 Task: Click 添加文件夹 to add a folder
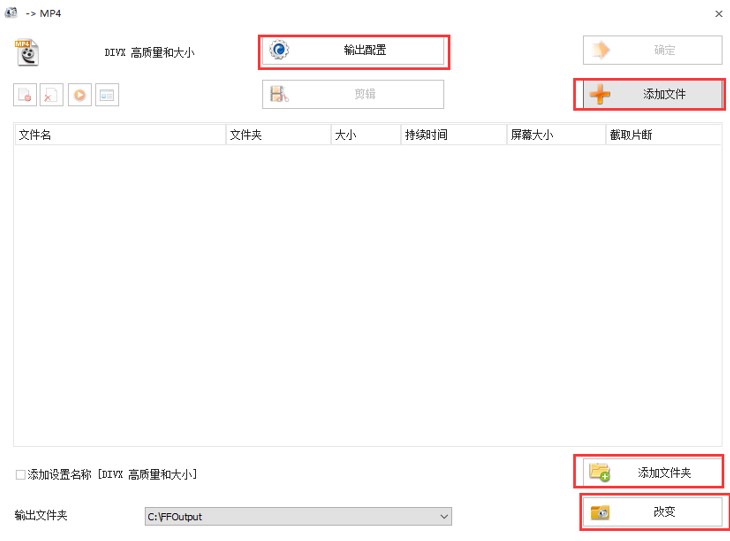pos(651,471)
